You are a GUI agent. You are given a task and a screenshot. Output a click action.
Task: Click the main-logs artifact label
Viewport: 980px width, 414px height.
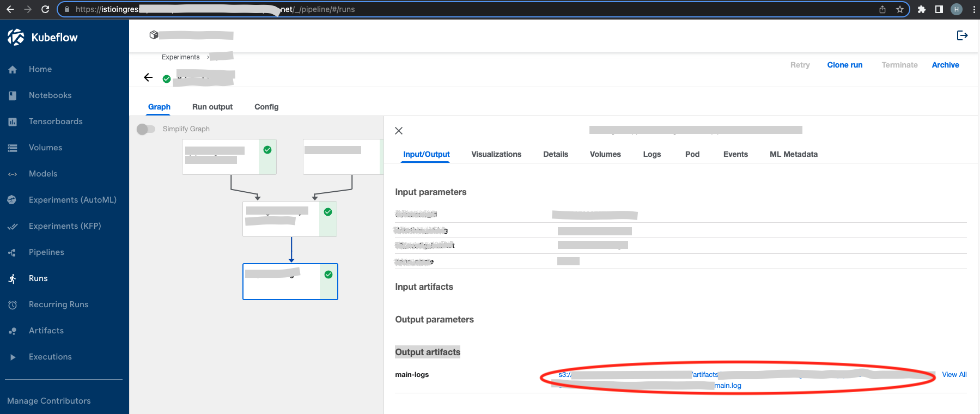pyautogui.click(x=412, y=375)
